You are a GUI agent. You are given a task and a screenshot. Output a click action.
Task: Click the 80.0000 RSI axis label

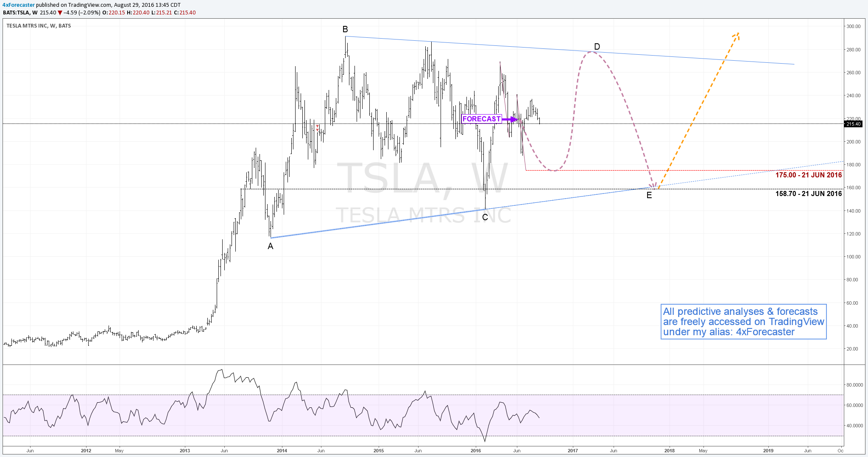click(854, 385)
